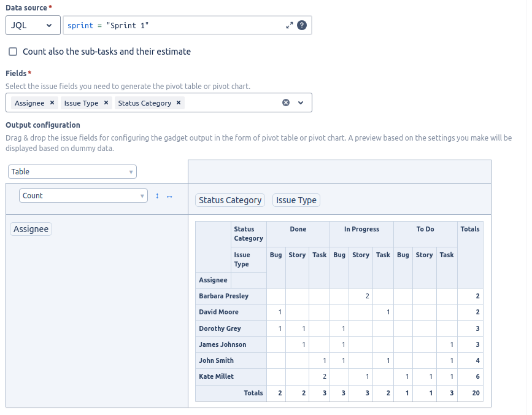Select the Assignee row chip
This screenshot has height=415, width=532.
tap(31, 229)
